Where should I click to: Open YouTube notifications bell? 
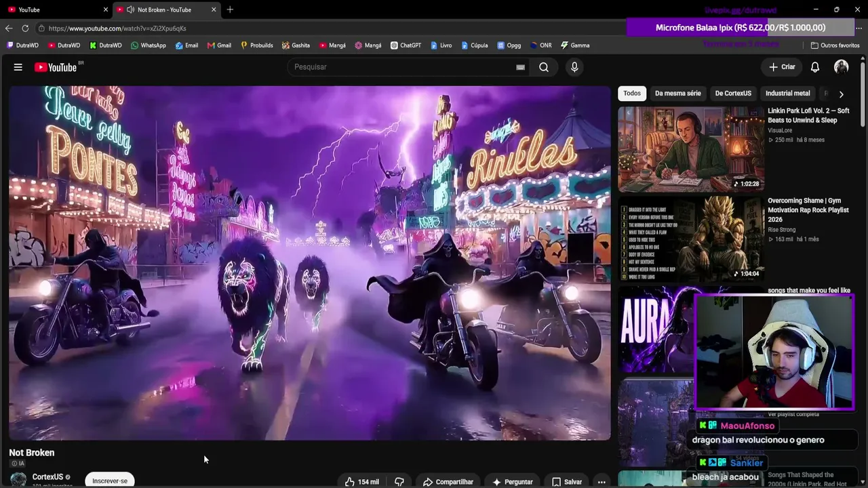[815, 67]
